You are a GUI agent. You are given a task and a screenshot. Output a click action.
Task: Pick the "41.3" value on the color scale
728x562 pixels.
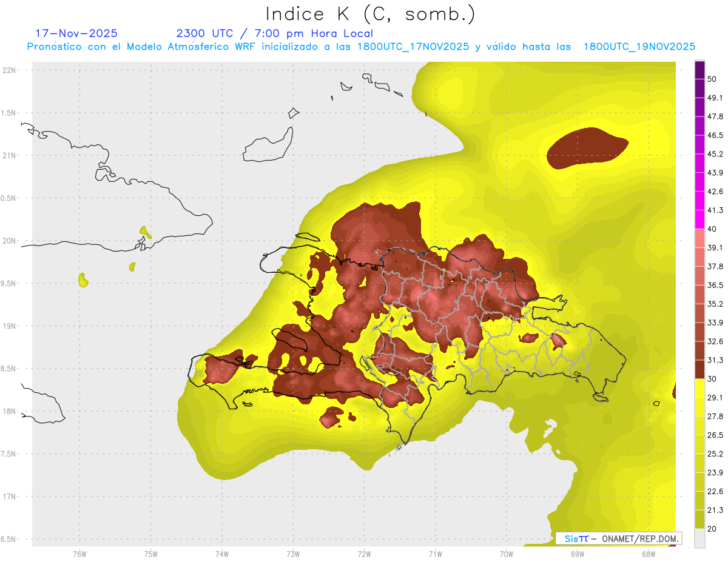click(715, 210)
